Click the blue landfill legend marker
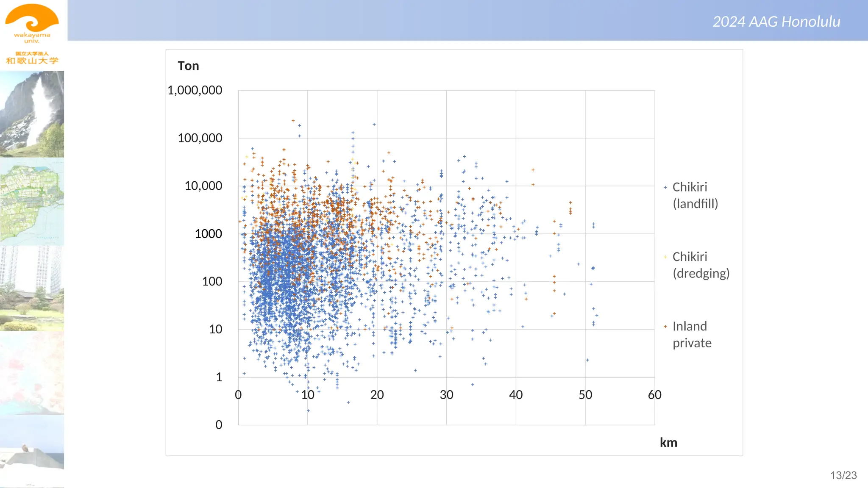Image resolution: width=868 pixels, height=488 pixels. pyautogui.click(x=665, y=187)
